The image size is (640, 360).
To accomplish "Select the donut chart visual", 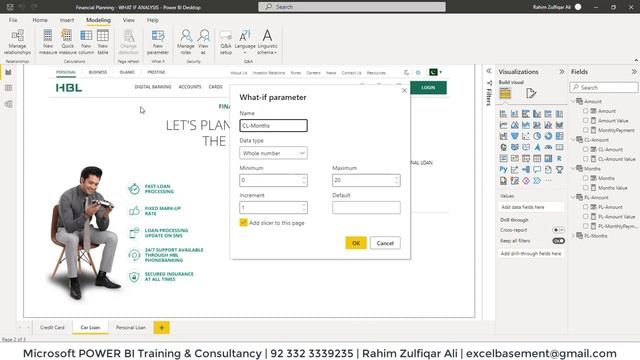I will pos(548,136).
